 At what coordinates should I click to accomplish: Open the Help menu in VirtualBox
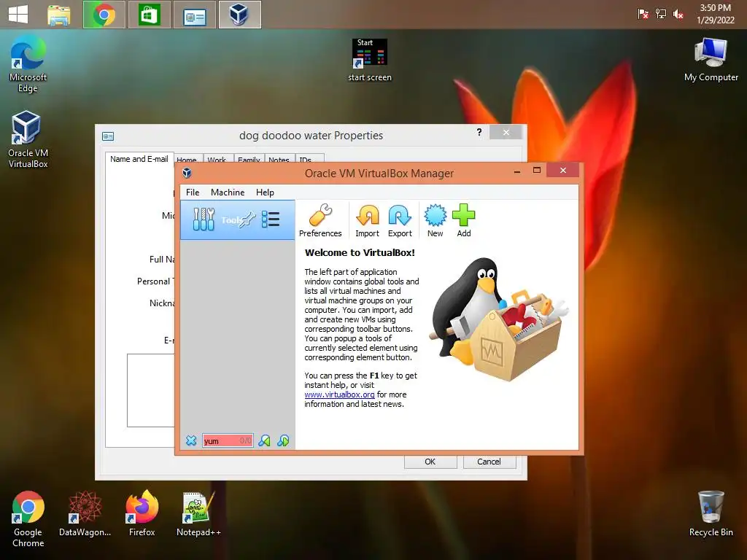(265, 192)
